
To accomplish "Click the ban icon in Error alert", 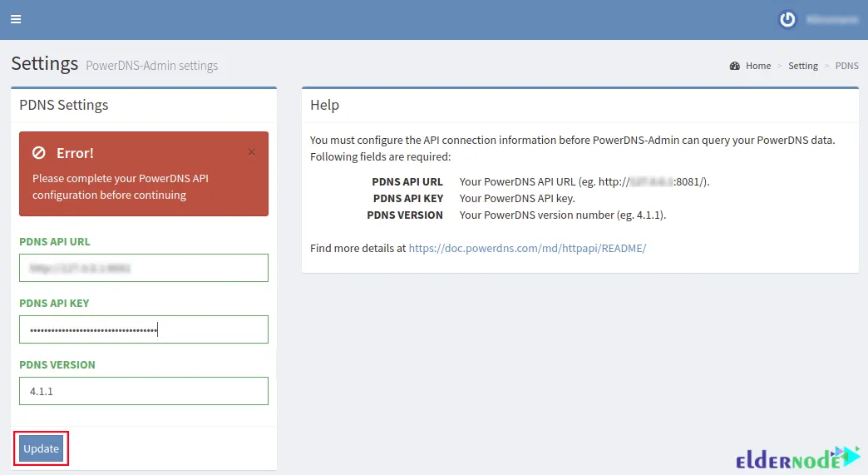I will coord(39,153).
